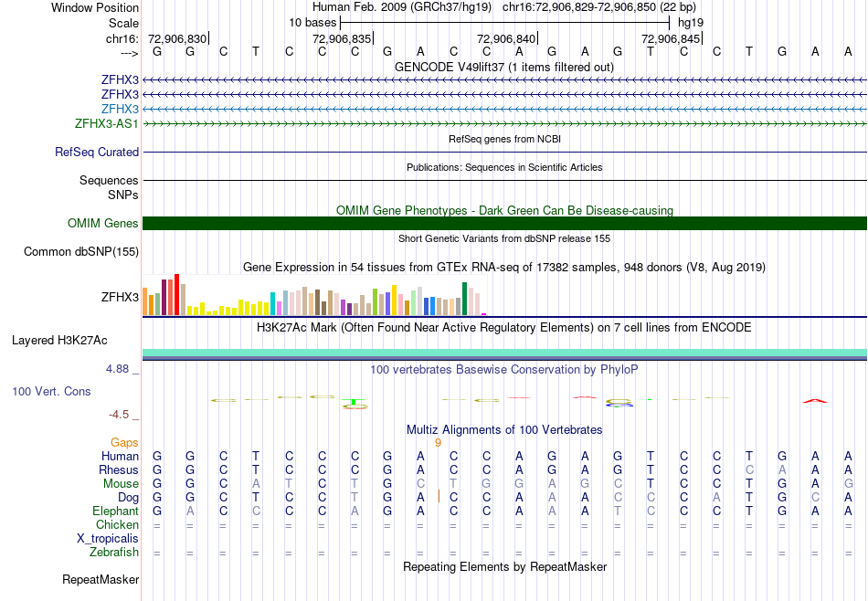Open 'Multiz Alignments of 100 Vertebrates' title
Screen dimensions: 868x601
pyautogui.click(x=504, y=430)
